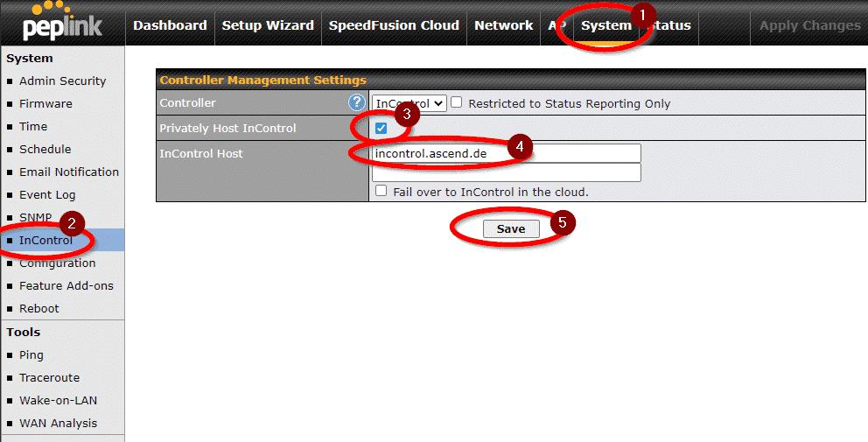Image resolution: width=868 pixels, height=442 pixels.
Task: Open the Firmware page
Action: (x=46, y=103)
